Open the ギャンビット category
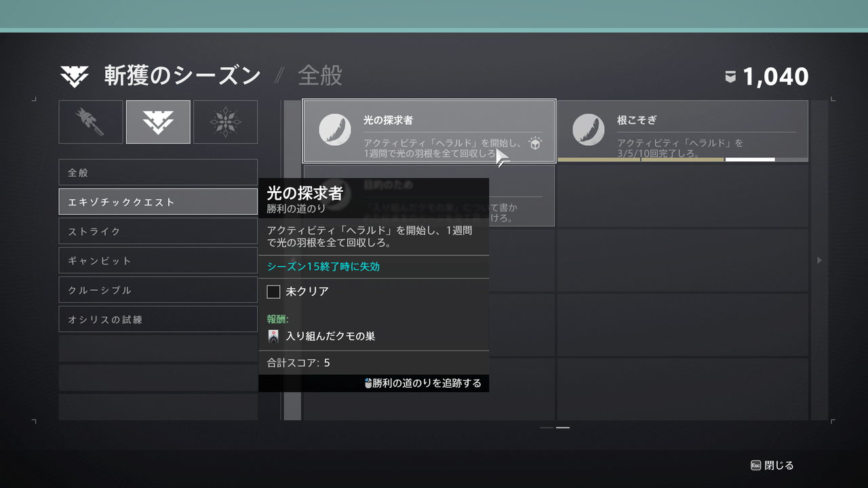The image size is (868, 488). (x=158, y=260)
